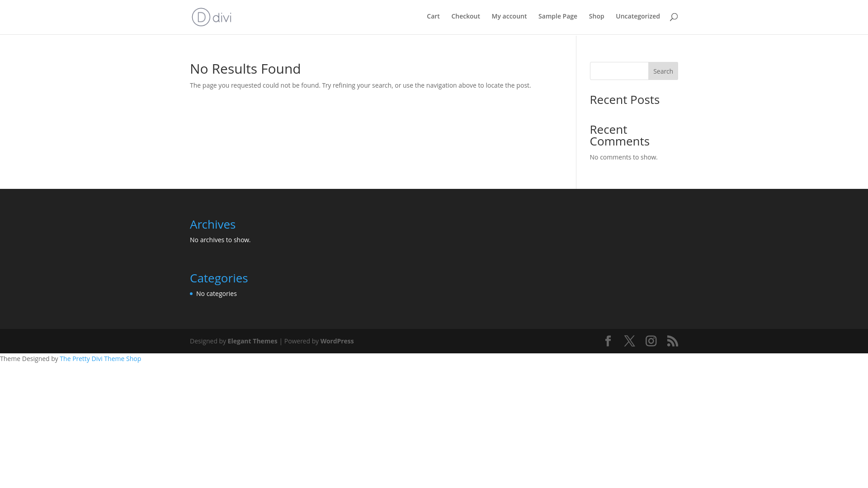Click the 'No archives to show.' text
Image resolution: width=868 pixels, height=488 pixels.
[220, 240]
